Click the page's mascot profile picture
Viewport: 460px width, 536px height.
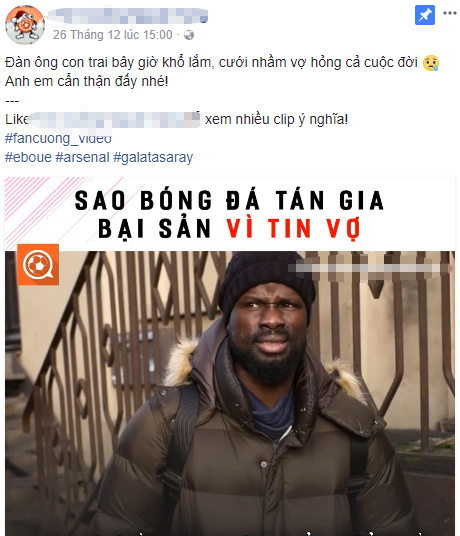pyautogui.click(x=25, y=25)
